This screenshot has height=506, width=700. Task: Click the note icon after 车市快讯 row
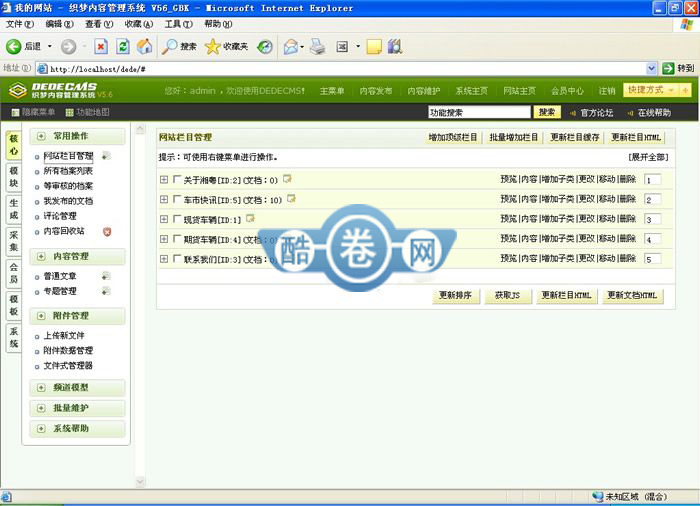(292, 199)
